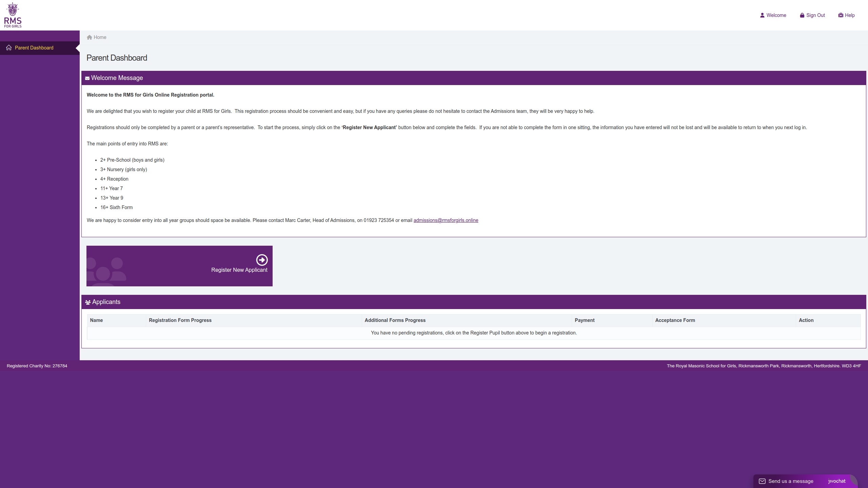Click the Welcome Message envelope icon
The image size is (868, 488).
tap(87, 78)
